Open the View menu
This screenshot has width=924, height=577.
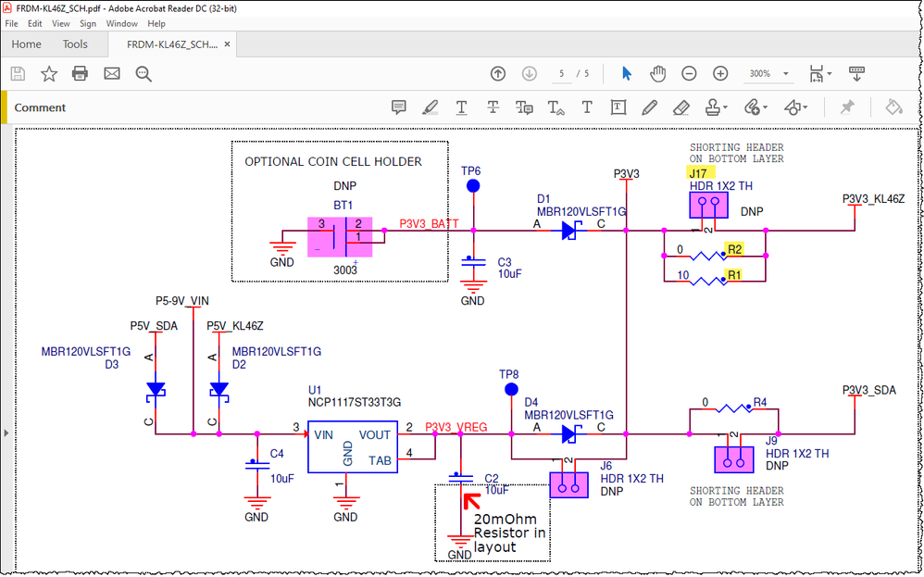[x=61, y=23]
